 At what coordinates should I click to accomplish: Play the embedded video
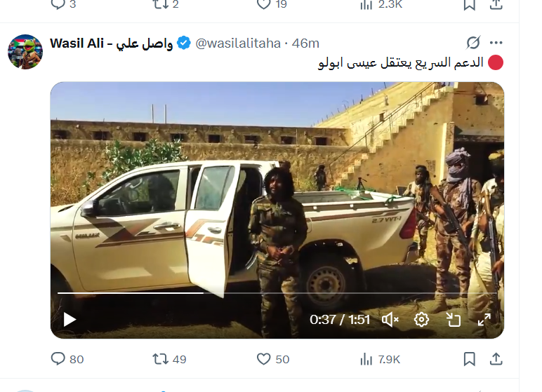point(70,320)
